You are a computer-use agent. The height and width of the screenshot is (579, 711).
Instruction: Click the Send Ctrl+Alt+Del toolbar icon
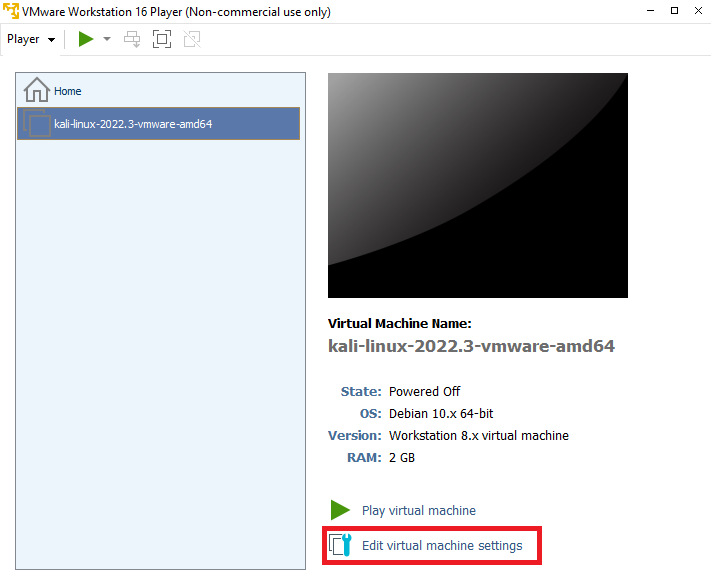[132, 39]
